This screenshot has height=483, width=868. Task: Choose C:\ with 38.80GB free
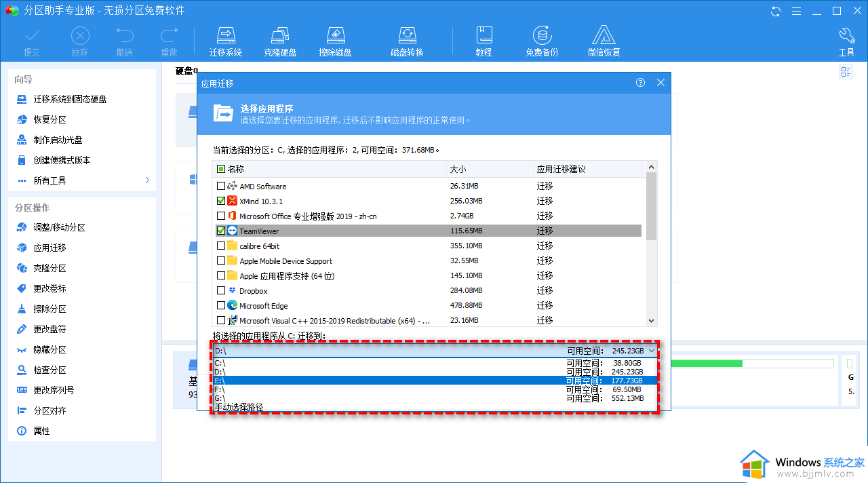pyautogui.click(x=435, y=363)
